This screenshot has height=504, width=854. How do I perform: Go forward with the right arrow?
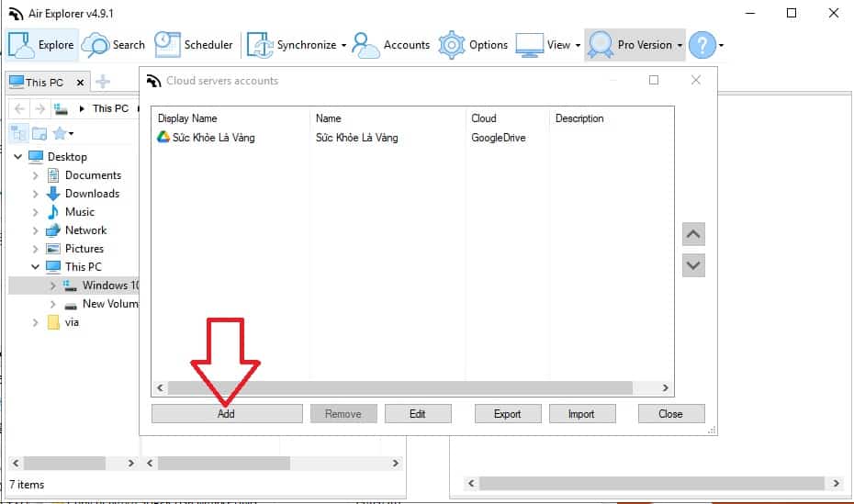tap(39, 108)
